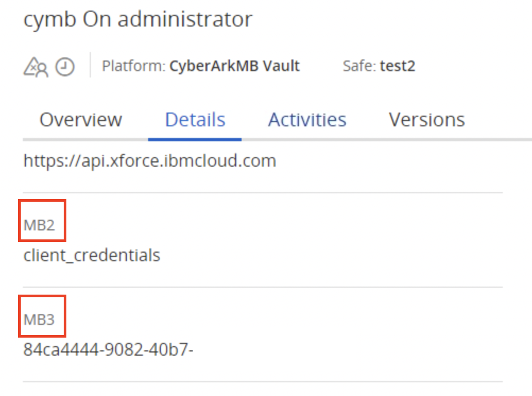Image resolution: width=532 pixels, height=396 pixels.
Task: Click the divider line below the MB3 value
Action: pos(263,381)
